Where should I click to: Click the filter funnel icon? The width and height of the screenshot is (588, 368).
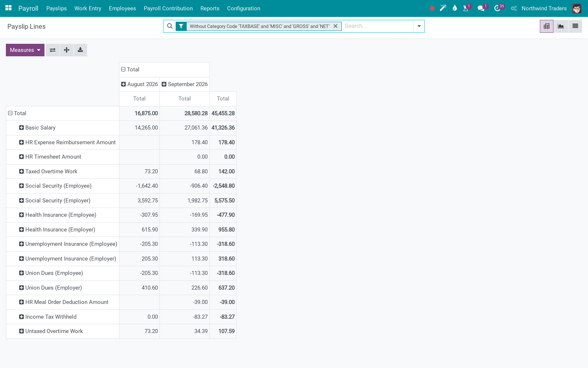tap(181, 26)
